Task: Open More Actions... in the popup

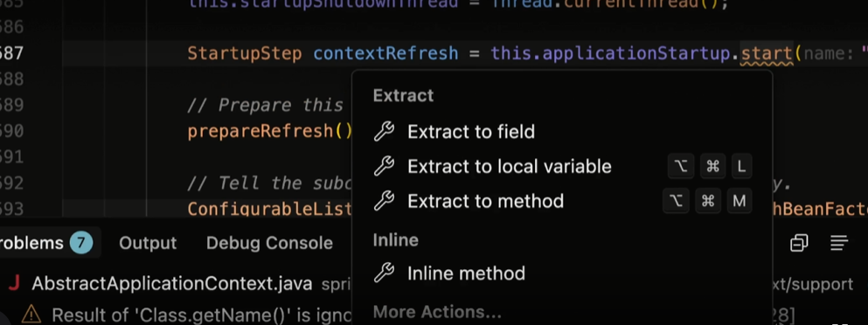Action: [437, 312]
